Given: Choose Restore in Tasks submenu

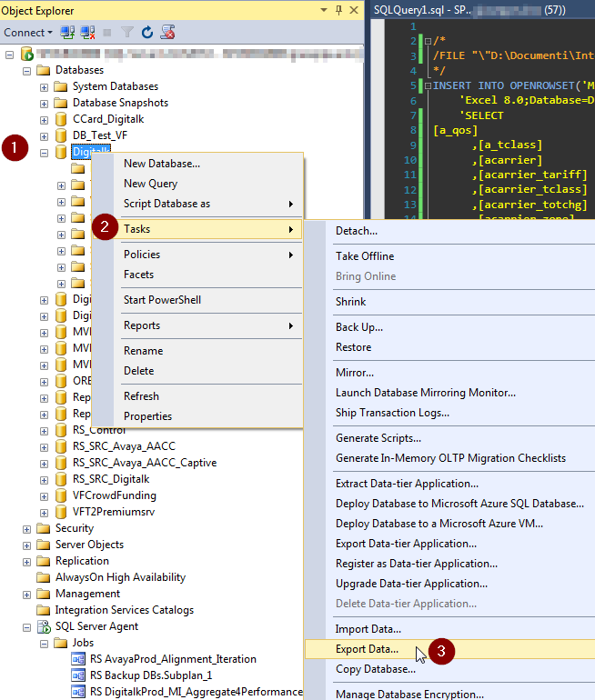Looking at the screenshot, I should (x=449, y=347).
